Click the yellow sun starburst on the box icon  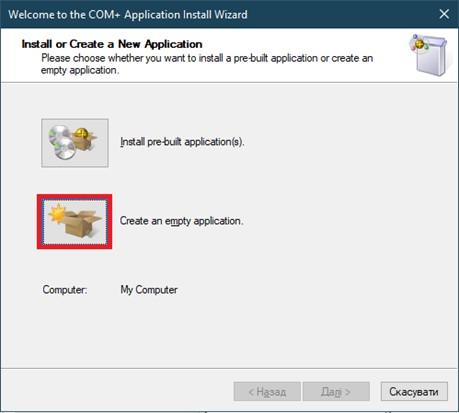(58, 213)
